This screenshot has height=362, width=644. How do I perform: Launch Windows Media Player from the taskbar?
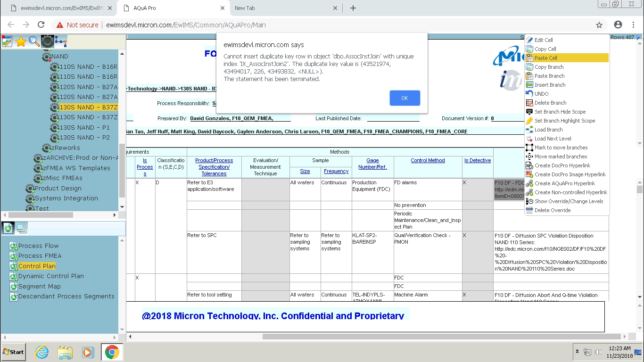click(87, 352)
